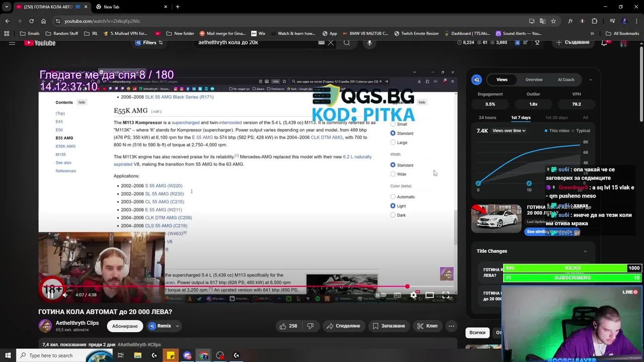Open E55K AMG contents entry

(x=65, y=146)
